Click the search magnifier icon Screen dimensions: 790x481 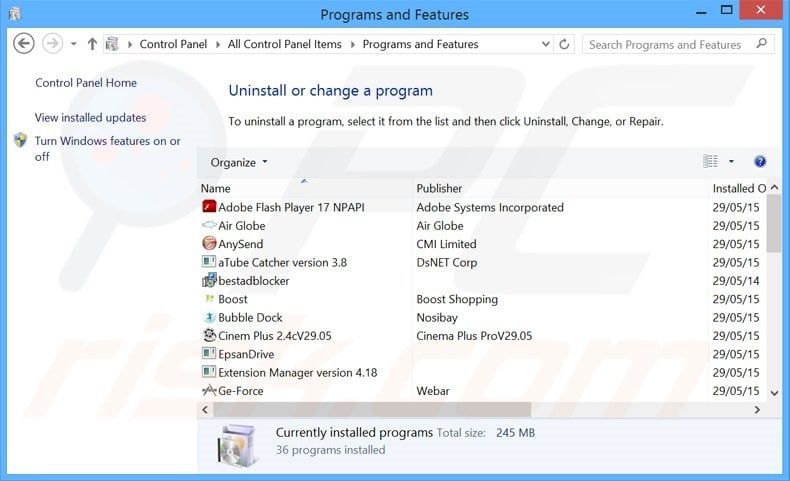pyautogui.click(x=762, y=43)
